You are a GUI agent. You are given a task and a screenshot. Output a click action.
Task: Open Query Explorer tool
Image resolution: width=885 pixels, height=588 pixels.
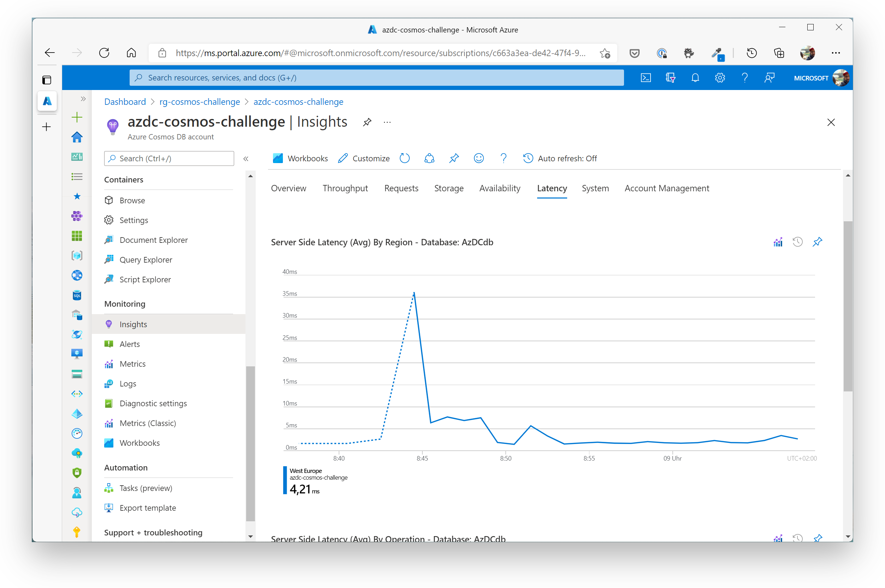(145, 259)
